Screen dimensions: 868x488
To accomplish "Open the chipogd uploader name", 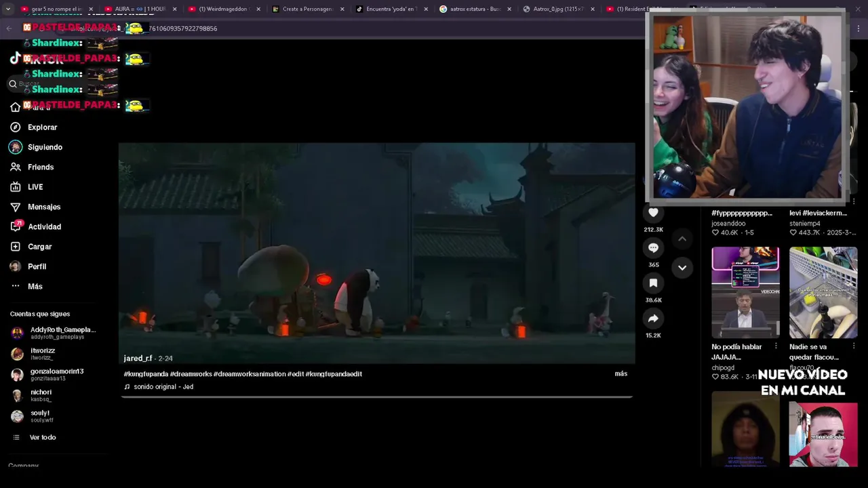I will tap(723, 368).
